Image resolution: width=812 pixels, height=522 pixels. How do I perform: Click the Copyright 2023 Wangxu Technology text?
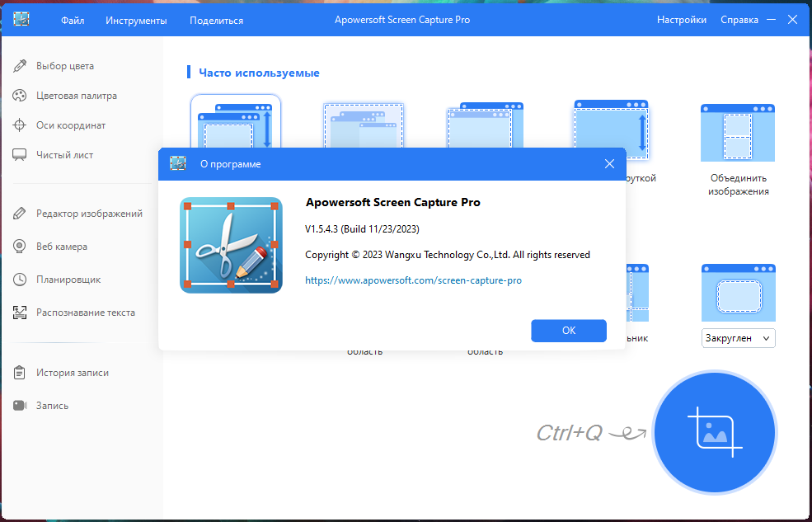pyautogui.click(x=448, y=254)
